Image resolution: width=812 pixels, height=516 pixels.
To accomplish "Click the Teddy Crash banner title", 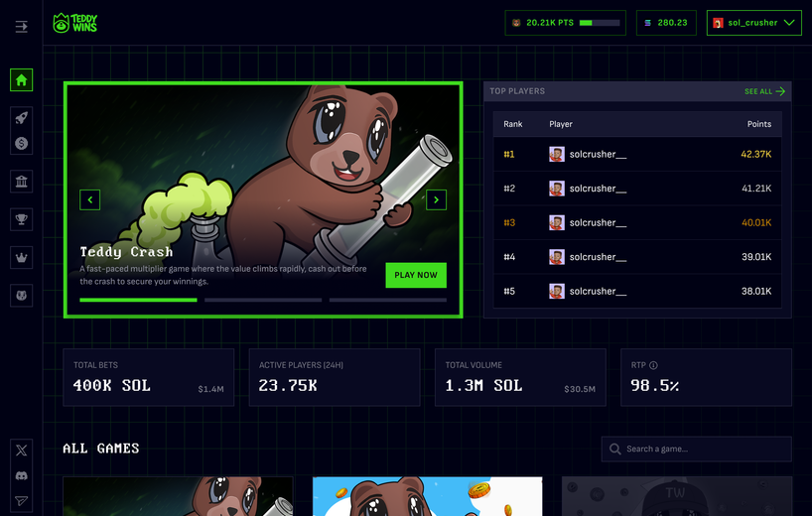I will (126, 252).
